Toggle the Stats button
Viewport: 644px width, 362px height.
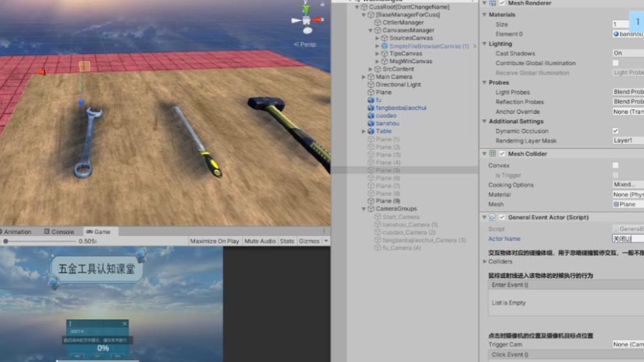point(287,241)
